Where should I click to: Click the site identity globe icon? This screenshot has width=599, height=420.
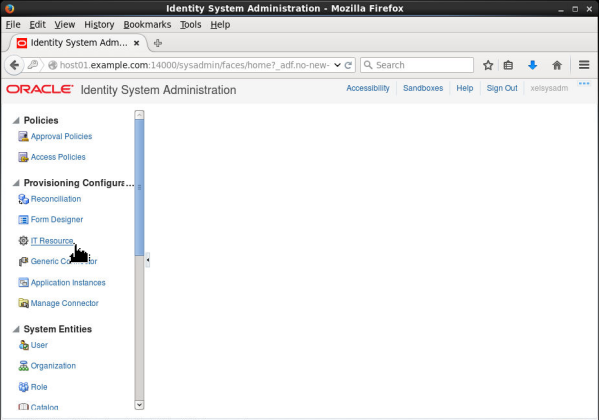point(53,65)
